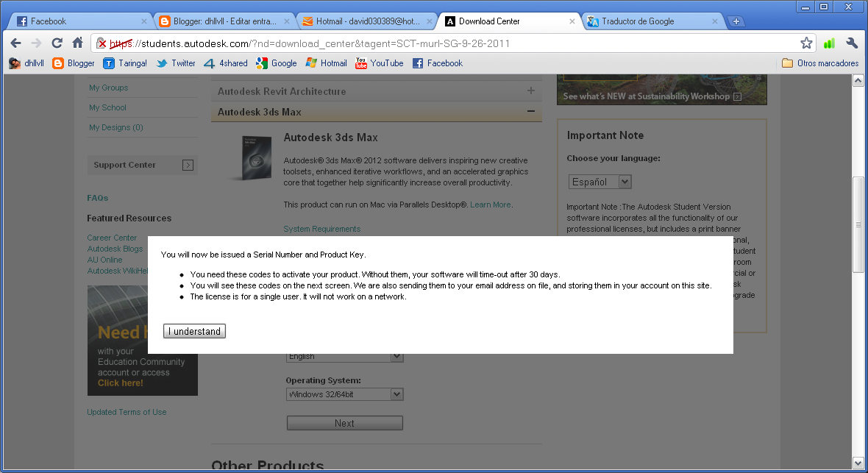Reload the current page

57,43
